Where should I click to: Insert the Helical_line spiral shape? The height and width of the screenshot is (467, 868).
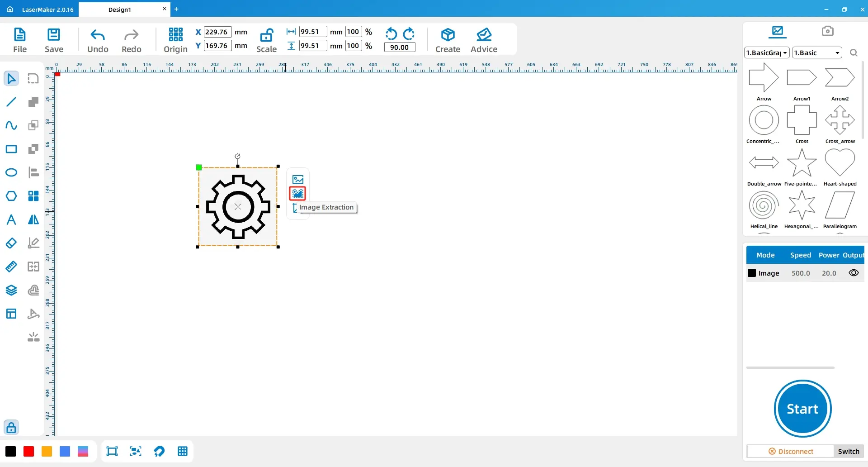(764, 209)
